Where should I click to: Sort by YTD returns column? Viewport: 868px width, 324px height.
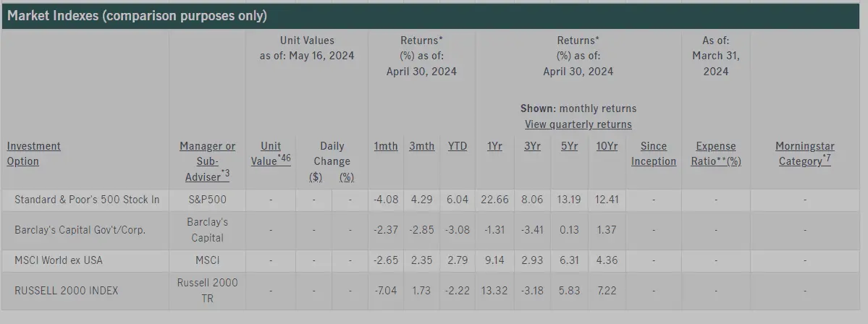458,146
